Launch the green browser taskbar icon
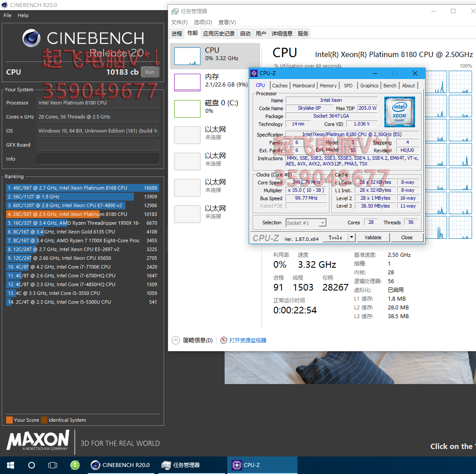Viewport: 476px width, 474px height. pos(75,465)
